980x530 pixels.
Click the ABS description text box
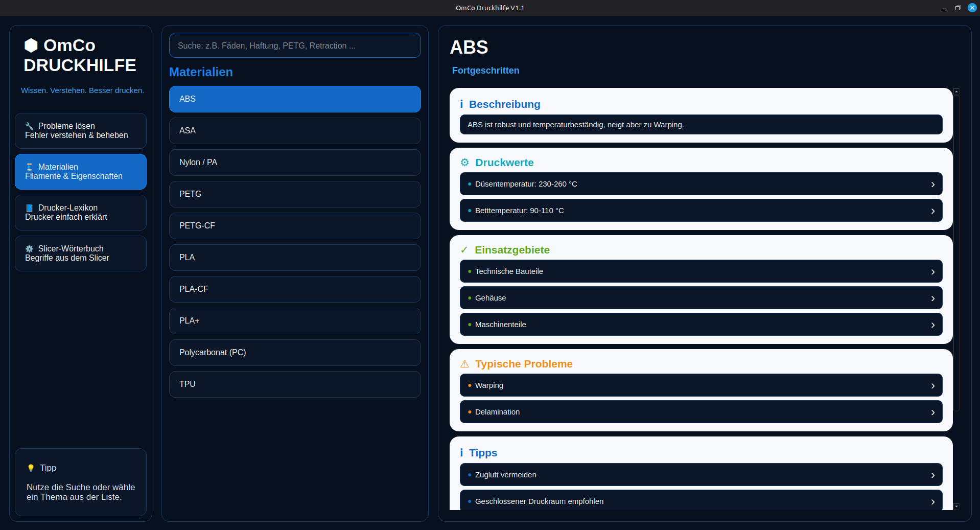pyautogui.click(x=701, y=125)
